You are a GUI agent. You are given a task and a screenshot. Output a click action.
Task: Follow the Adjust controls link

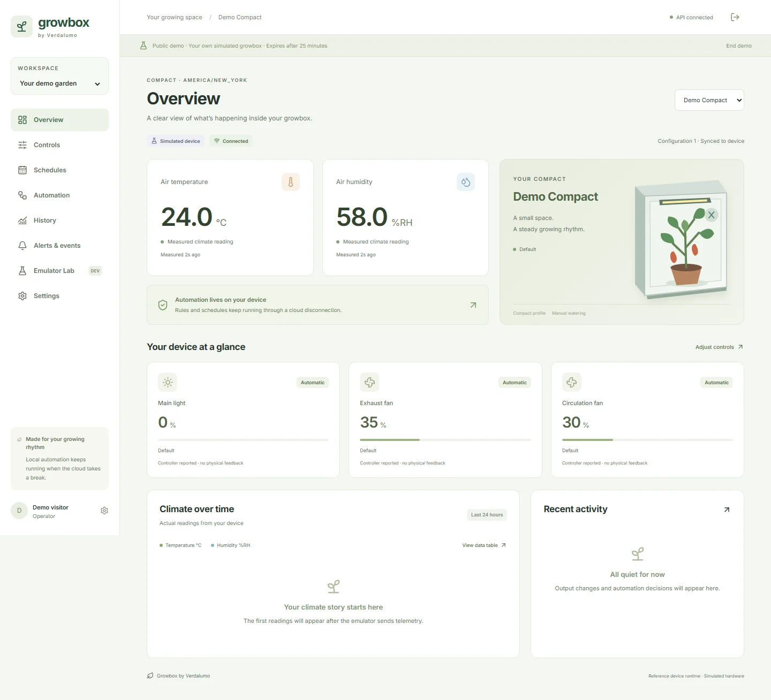[719, 347]
